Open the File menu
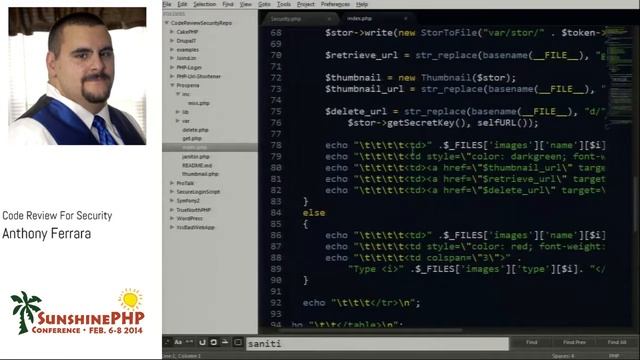Viewport: 640px width, 360px height. tap(167, 4)
